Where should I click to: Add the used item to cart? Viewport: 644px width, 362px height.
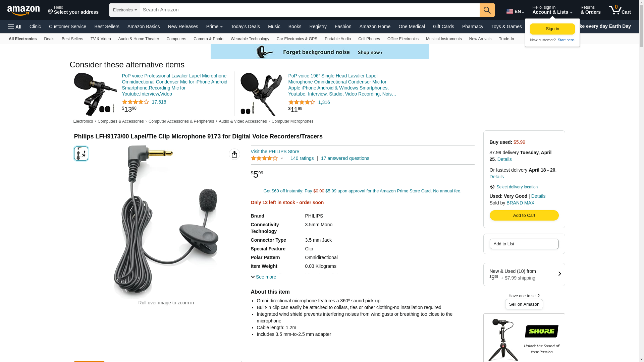pos(524,215)
